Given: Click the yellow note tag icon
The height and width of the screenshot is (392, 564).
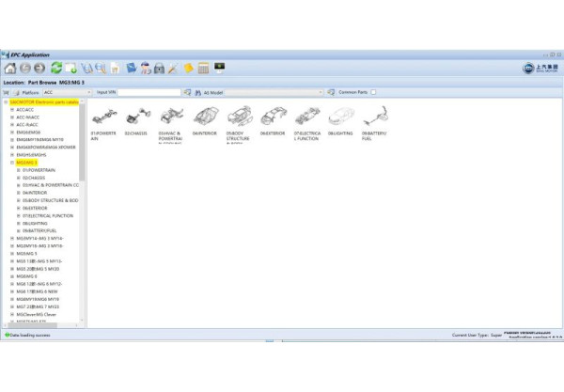Looking at the screenshot, I should pos(188,69).
